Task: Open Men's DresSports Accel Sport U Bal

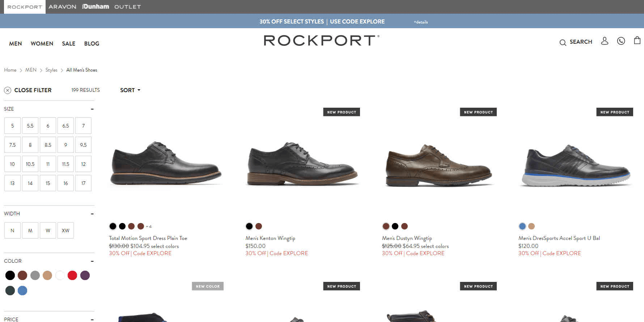Action: [559, 238]
